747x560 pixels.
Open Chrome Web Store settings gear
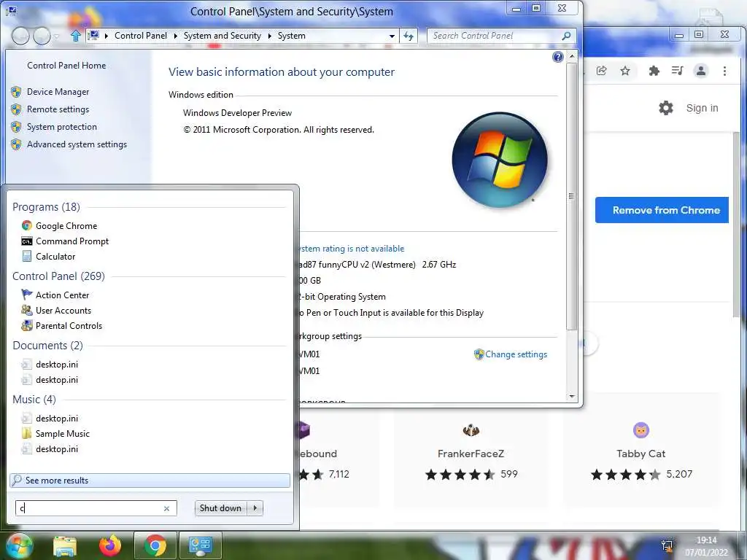coord(665,108)
